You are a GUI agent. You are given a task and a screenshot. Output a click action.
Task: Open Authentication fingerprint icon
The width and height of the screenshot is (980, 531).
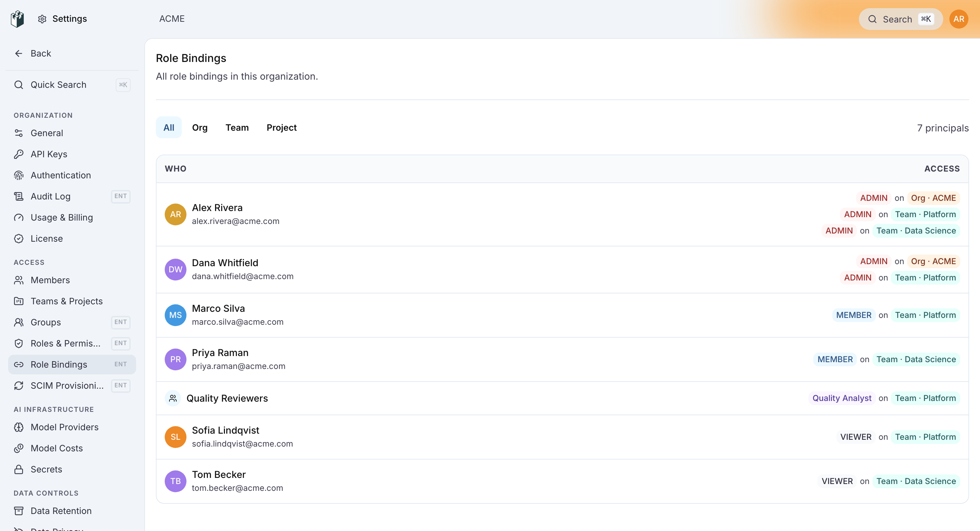tap(19, 175)
